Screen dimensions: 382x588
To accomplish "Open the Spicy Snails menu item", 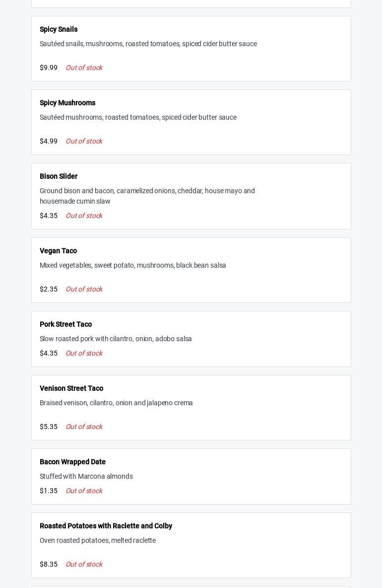I will click(x=59, y=29).
